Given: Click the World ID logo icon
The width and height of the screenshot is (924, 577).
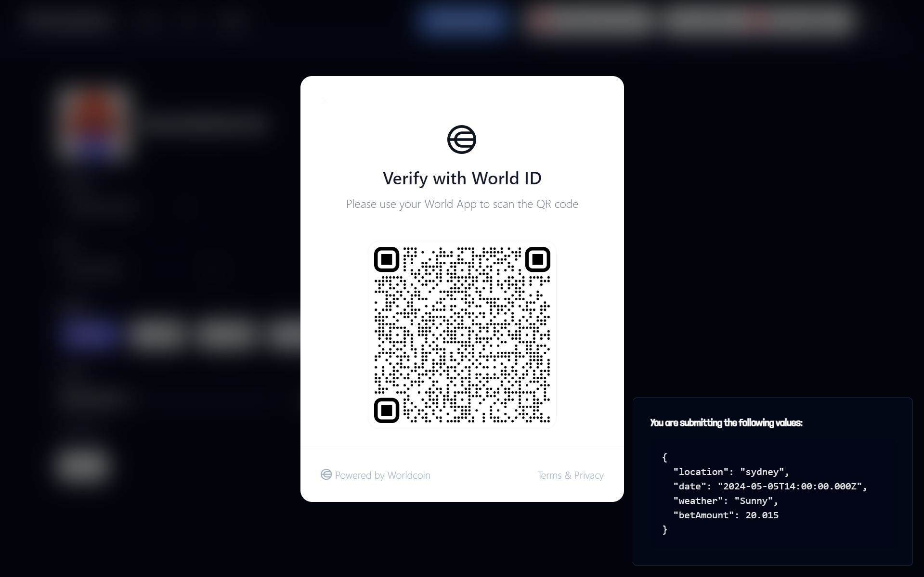Looking at the screenshot, I should pos(462,140).
